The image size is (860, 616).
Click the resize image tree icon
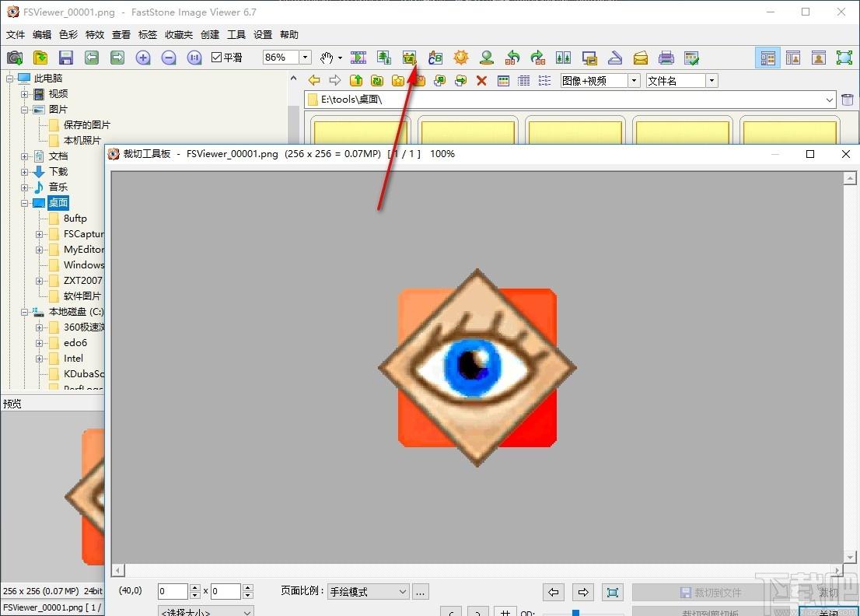click(384, 58)
